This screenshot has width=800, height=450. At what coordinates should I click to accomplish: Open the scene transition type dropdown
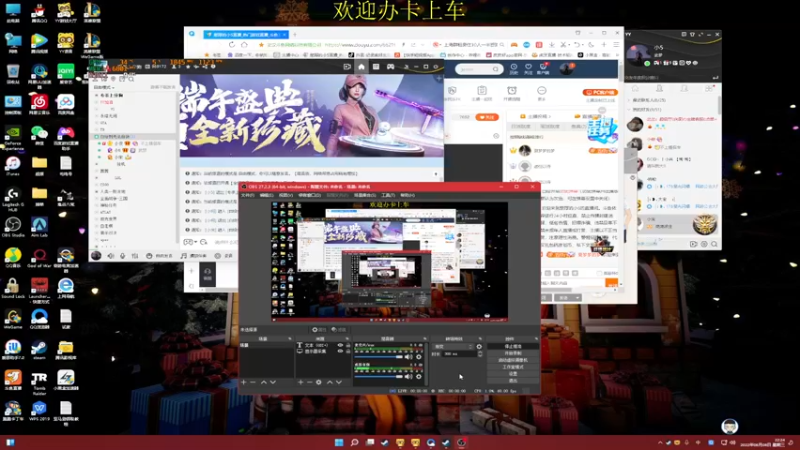tap(453, 346)
